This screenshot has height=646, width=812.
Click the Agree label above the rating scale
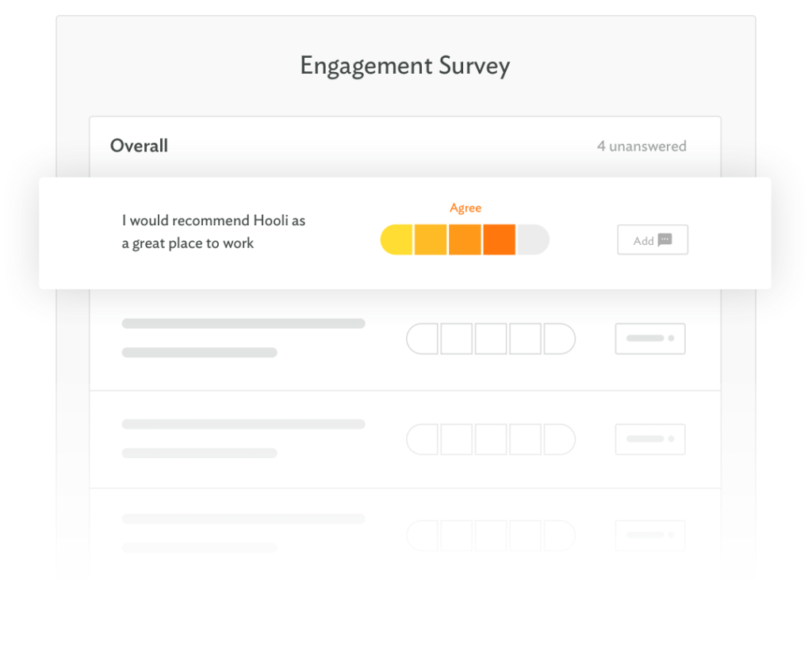[x=465, y=208]
